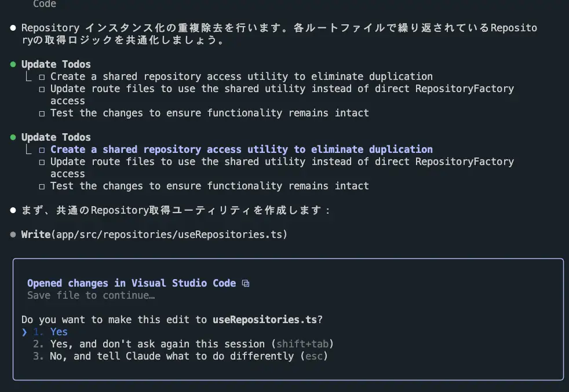Check first list's Create a shared repository checkbox
The height and width of the screenshot is (392, 569).
tap(42, 77)
